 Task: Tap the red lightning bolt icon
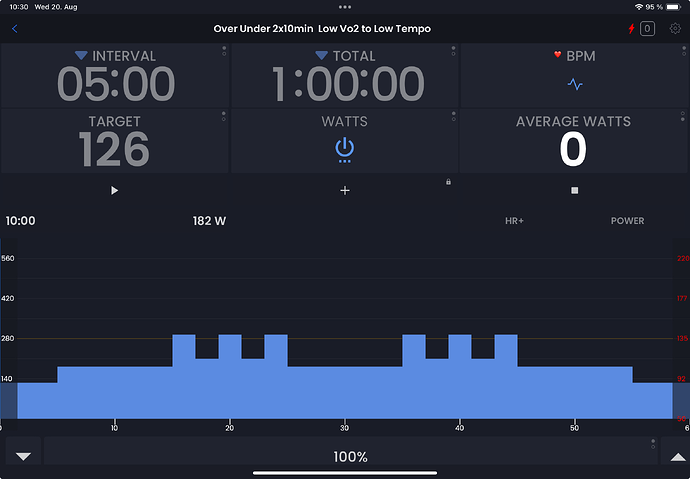point(631,29)
